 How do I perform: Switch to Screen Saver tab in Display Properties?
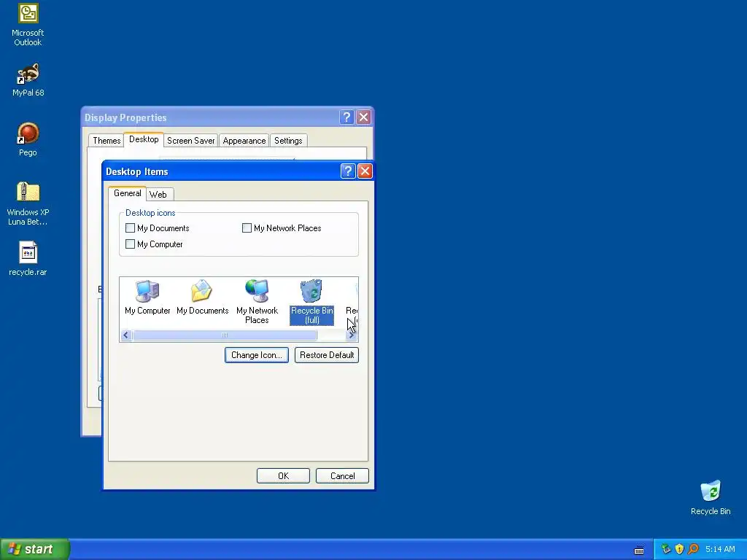click(x=190, y=141)
